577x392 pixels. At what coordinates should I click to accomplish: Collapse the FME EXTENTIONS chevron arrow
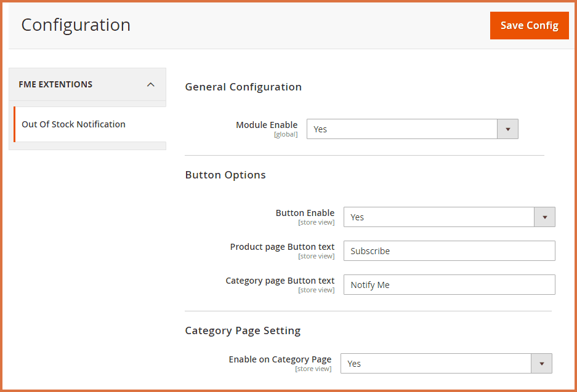click(151, 85)
